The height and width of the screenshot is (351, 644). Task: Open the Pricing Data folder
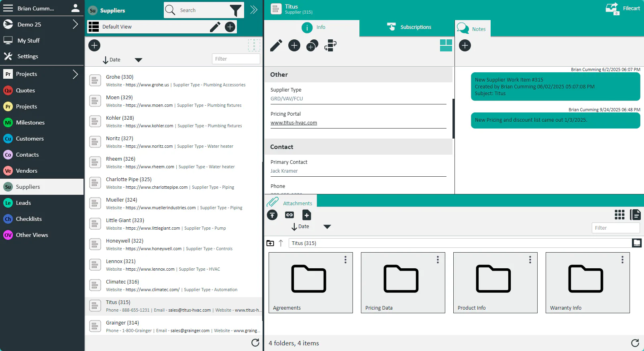pos(403,283)
